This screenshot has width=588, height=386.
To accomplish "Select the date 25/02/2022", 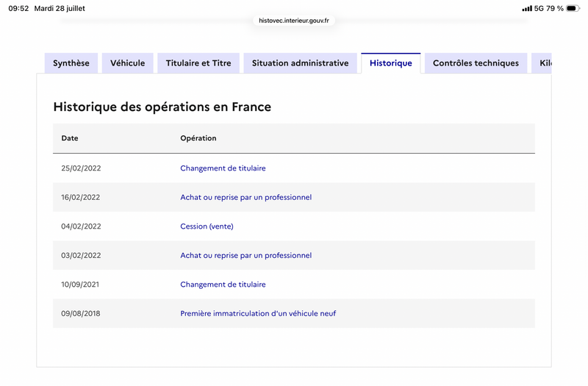I will (81, 168).
